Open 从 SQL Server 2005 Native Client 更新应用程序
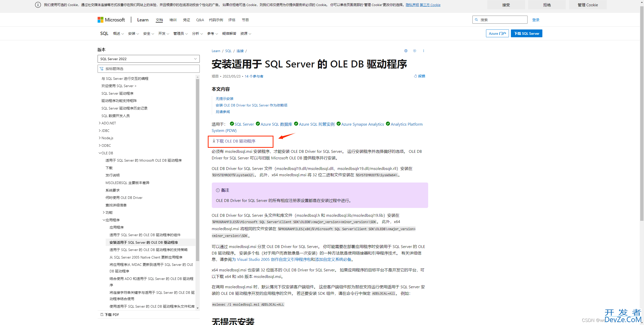The height and width of the screenshot is (325, 644). pos(146,257)
